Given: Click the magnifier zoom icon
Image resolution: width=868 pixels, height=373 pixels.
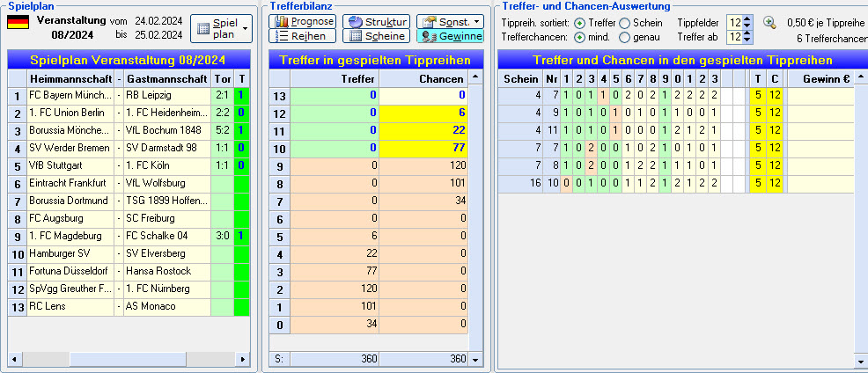Looking at the screenshot, I should coord(769,22).
